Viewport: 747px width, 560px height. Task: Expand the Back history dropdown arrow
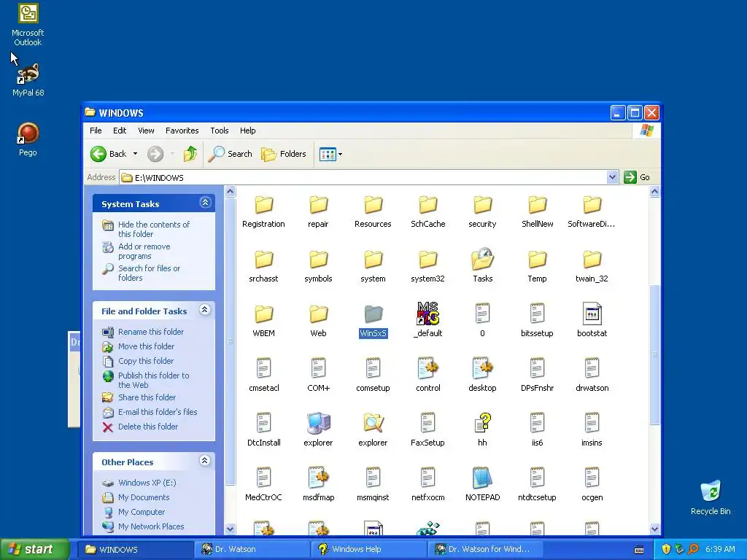[135, 154]
